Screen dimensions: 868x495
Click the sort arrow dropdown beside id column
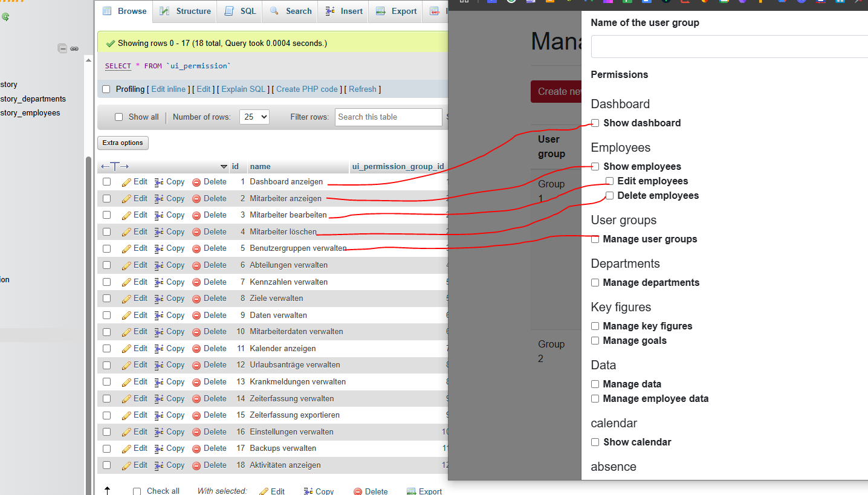pos(224,167)
